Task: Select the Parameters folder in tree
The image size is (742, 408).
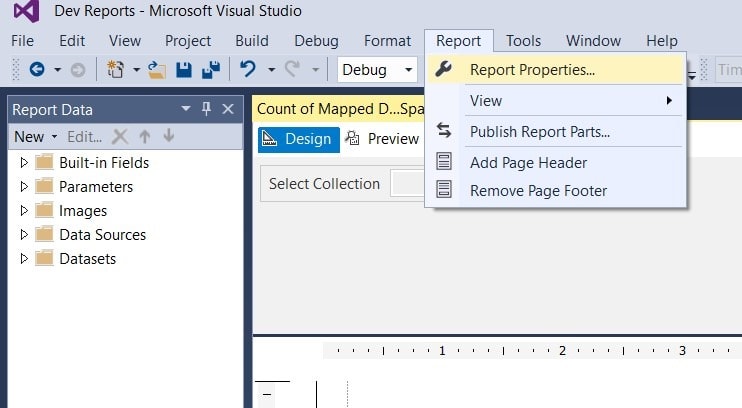Action: [95, 187]
